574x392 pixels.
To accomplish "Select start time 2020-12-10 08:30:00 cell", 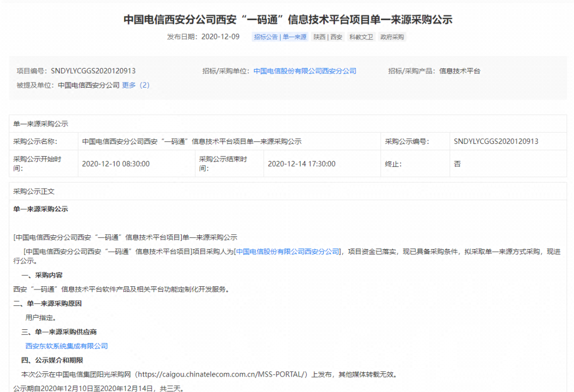I will pos(115,164).
